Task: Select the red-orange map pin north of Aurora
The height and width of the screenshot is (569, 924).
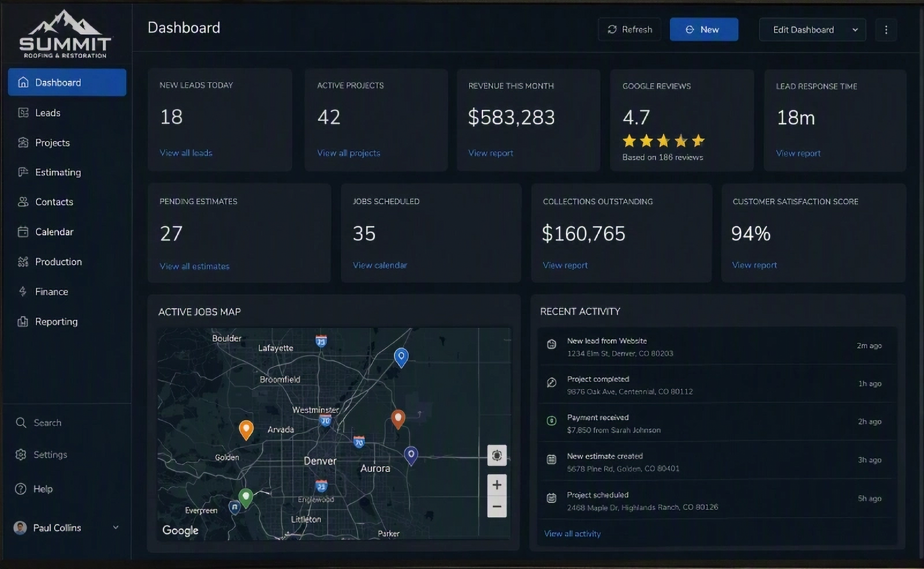Action: tap(398, 419)
